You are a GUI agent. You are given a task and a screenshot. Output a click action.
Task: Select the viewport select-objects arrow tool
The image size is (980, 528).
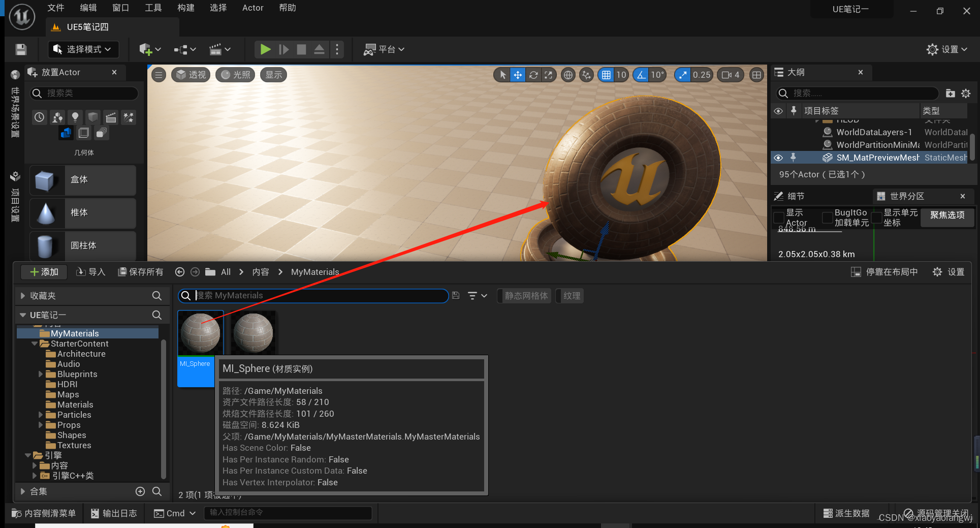pyautogui.click(x=502, y=75)
